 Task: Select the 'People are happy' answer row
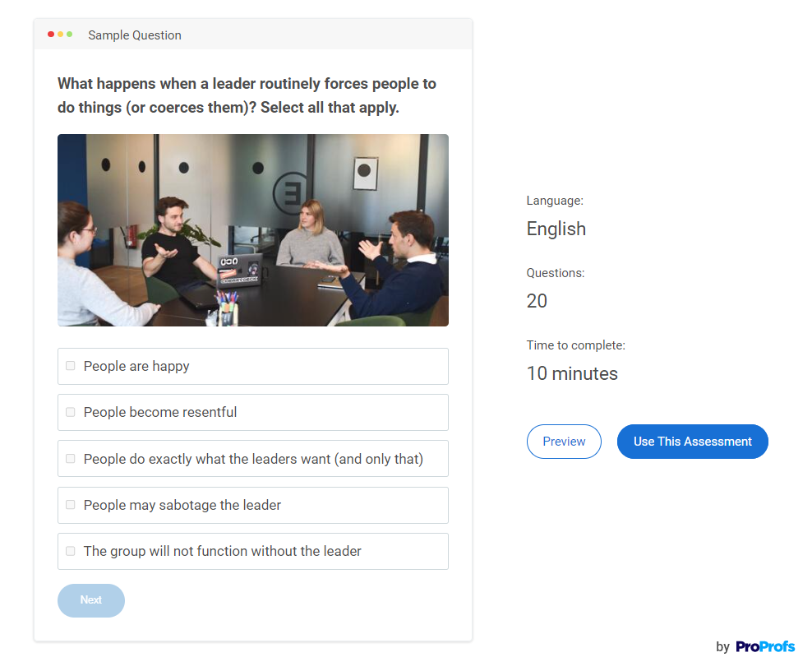[252, 366]
